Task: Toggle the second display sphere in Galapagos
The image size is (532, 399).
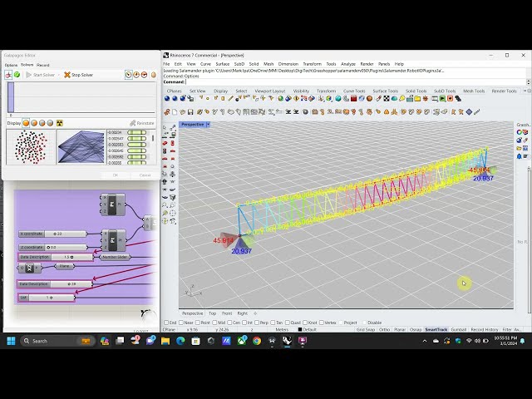Action: [x=34, y=123]
